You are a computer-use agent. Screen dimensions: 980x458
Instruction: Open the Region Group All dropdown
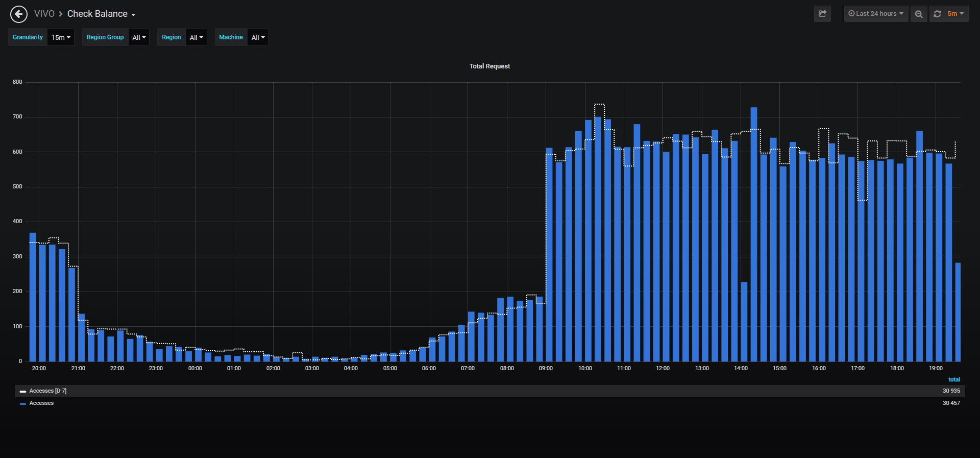[139, 37]
